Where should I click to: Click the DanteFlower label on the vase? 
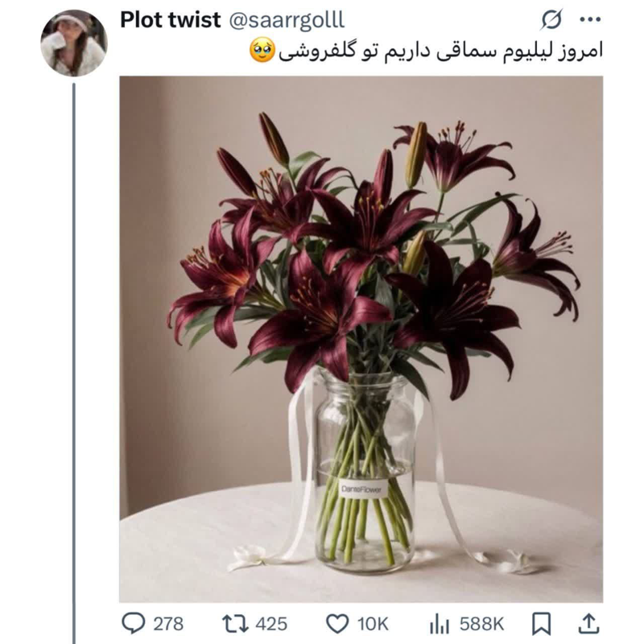[x=363, y=488]
